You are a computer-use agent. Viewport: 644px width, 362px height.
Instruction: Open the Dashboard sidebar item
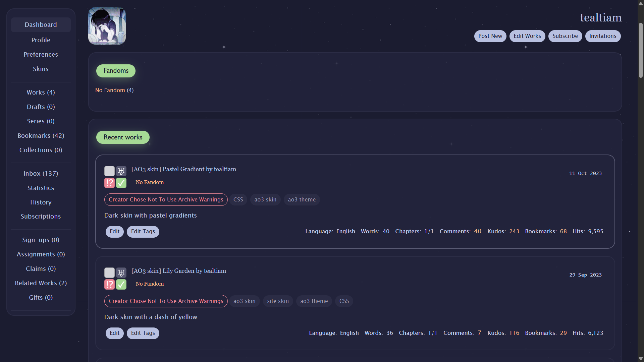(41, 25)
